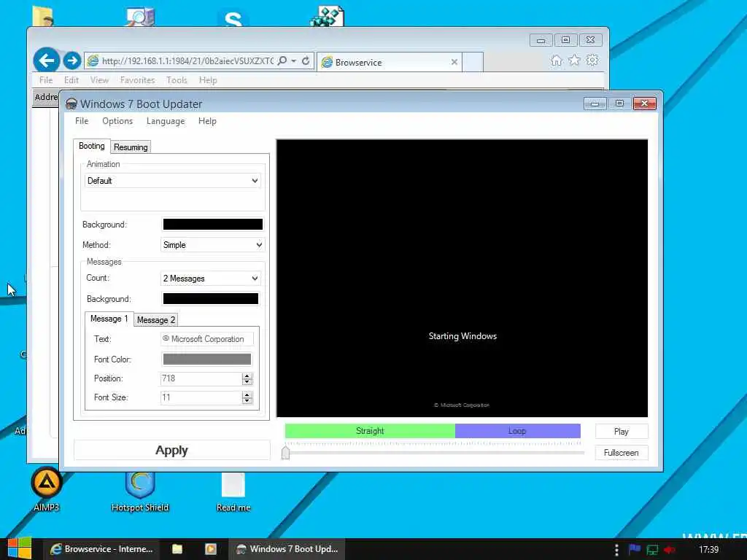Click the Internet Explorer URL field

(x=187, y=61)
